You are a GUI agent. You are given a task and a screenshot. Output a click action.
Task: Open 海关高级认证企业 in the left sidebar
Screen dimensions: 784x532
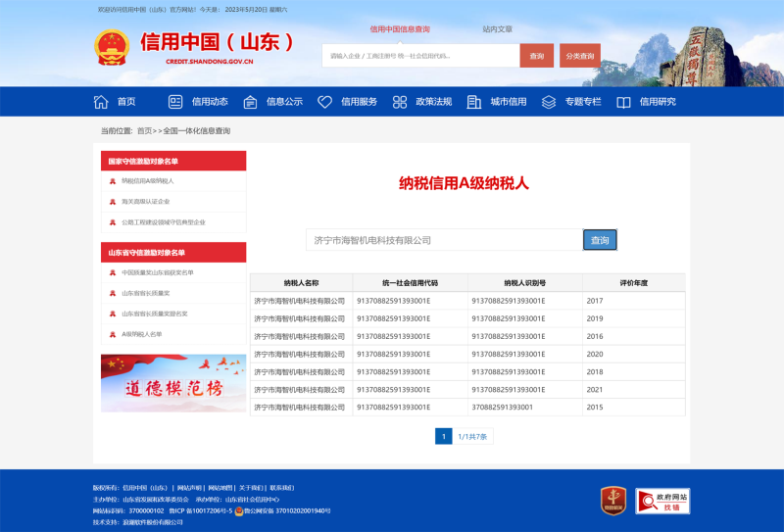[x=145, y=202]
